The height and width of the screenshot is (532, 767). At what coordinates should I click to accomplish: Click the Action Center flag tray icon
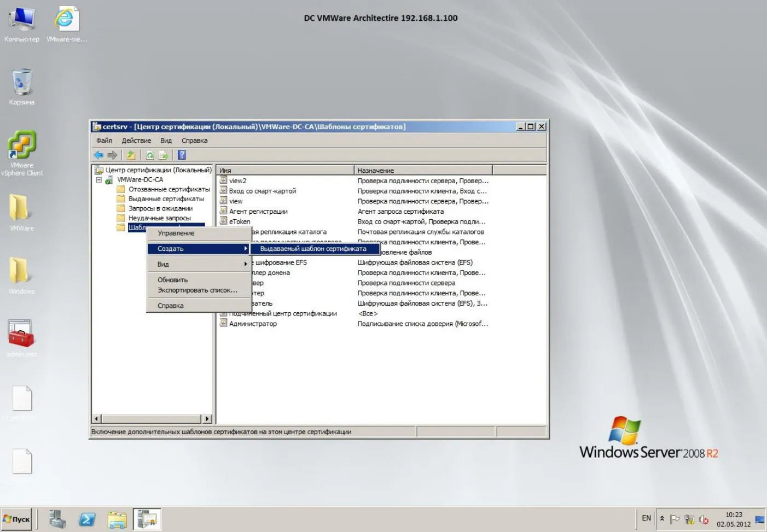pos(675,519)
